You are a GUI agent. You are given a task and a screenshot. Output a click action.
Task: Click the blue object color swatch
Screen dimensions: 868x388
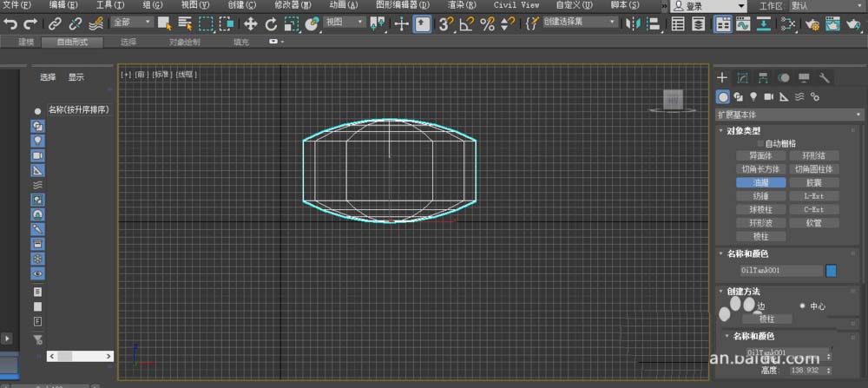[x=831, y=271]
